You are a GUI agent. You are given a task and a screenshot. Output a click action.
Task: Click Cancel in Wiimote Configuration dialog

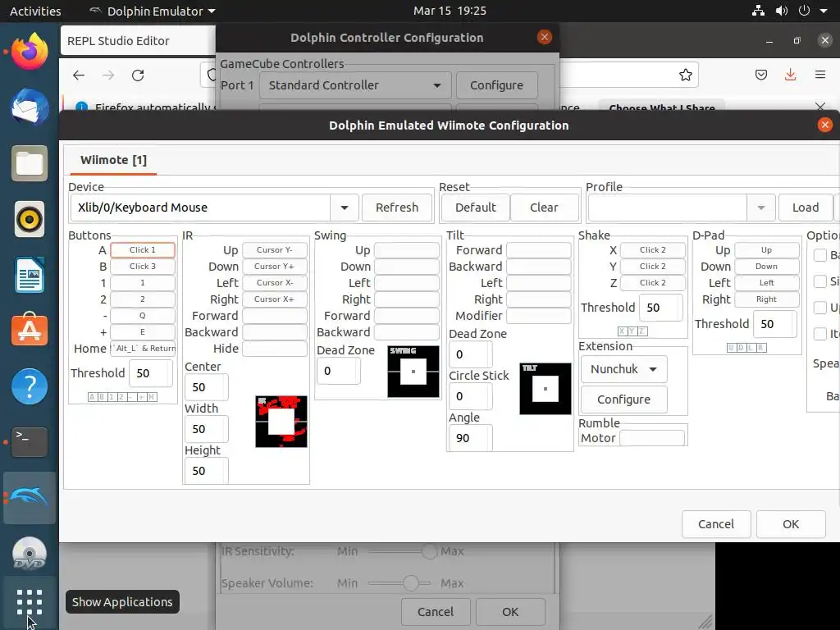(715, 524)
